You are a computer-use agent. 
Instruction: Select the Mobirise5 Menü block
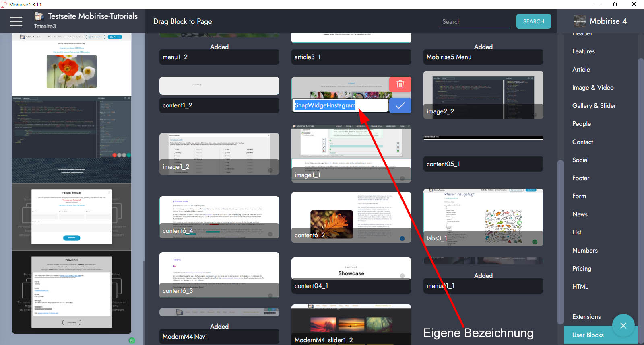click(x=483, y=57)
